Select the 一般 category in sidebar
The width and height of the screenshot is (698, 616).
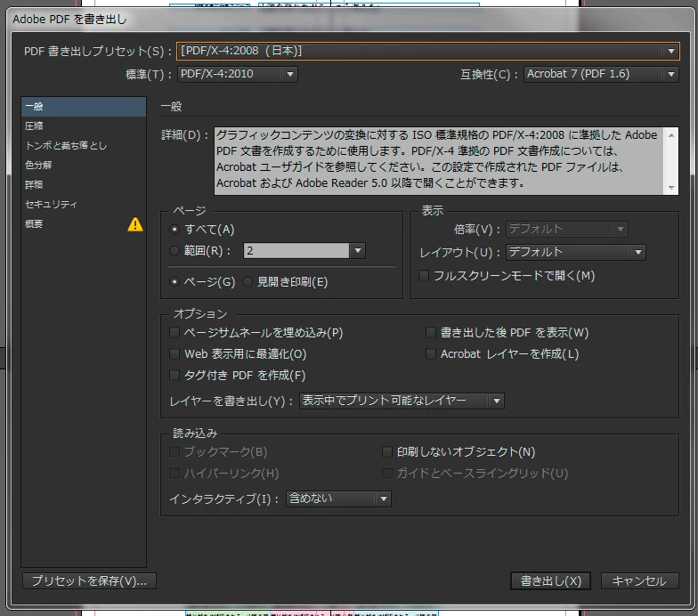[84, 107]
